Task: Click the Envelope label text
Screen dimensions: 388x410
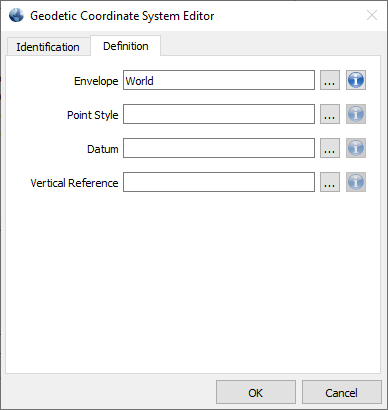Action: (96, 81)
